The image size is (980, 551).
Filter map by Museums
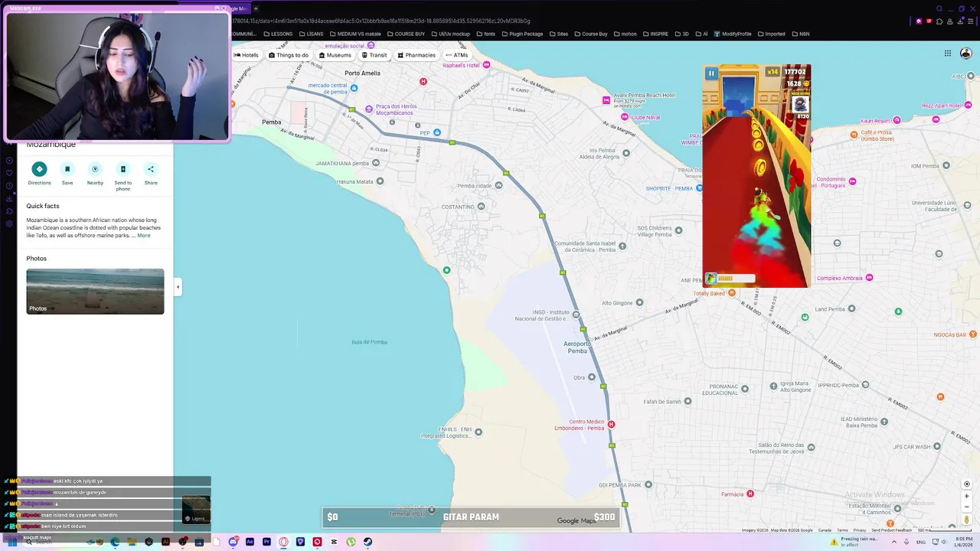pos(335,55)
